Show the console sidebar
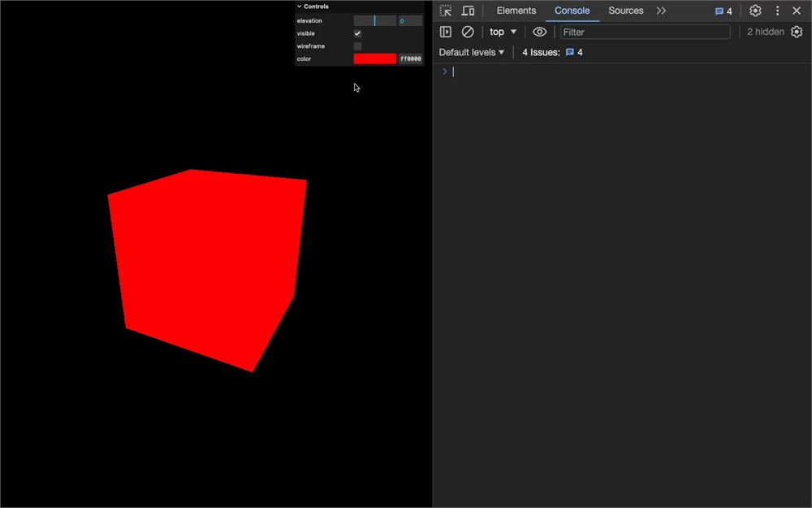 point(445,32)
